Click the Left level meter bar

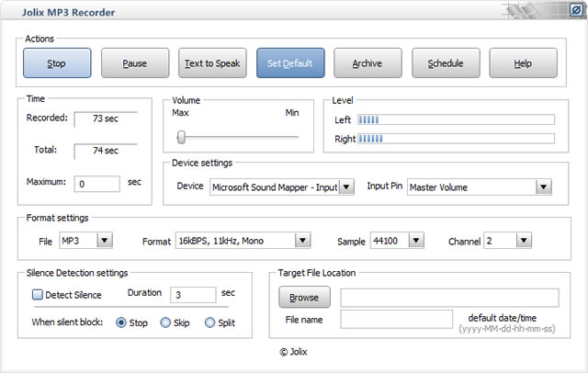(x=456, y=119)
